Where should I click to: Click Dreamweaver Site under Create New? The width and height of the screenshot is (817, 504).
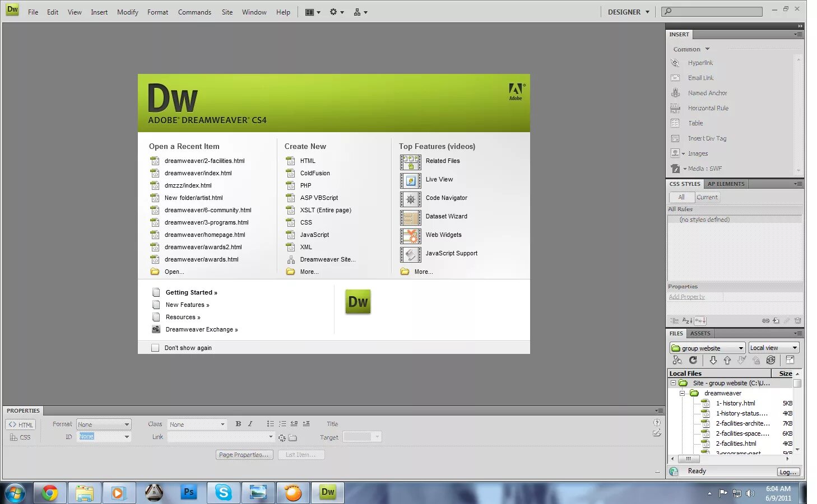tap(327, 259)
